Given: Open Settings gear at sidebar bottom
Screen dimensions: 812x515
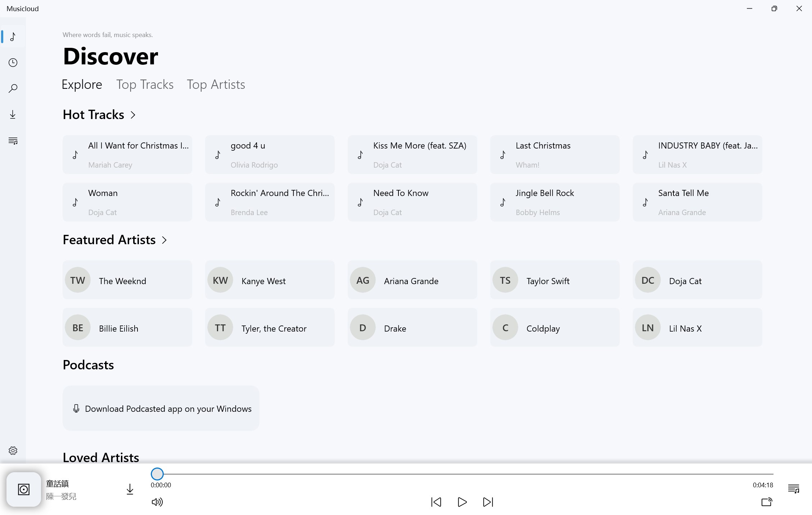Looking at the screenshot, I should point(13,450).
